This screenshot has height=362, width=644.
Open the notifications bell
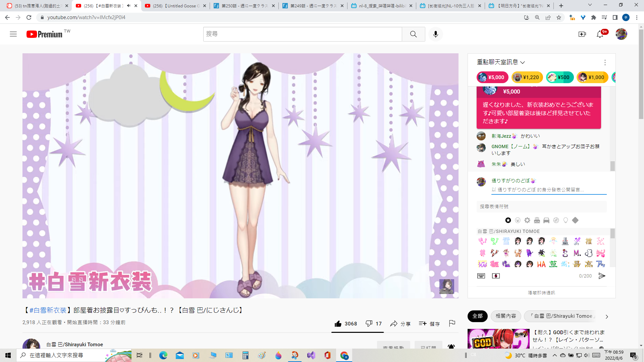pos(600,34)
